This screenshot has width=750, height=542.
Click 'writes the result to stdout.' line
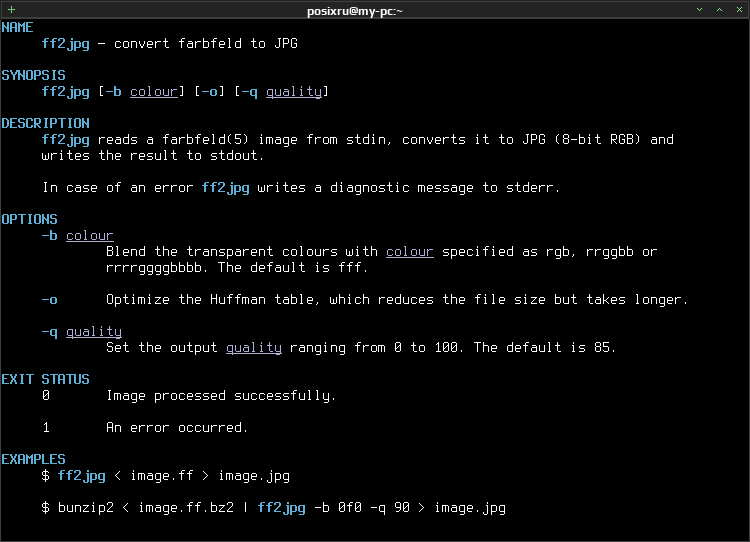153,155
